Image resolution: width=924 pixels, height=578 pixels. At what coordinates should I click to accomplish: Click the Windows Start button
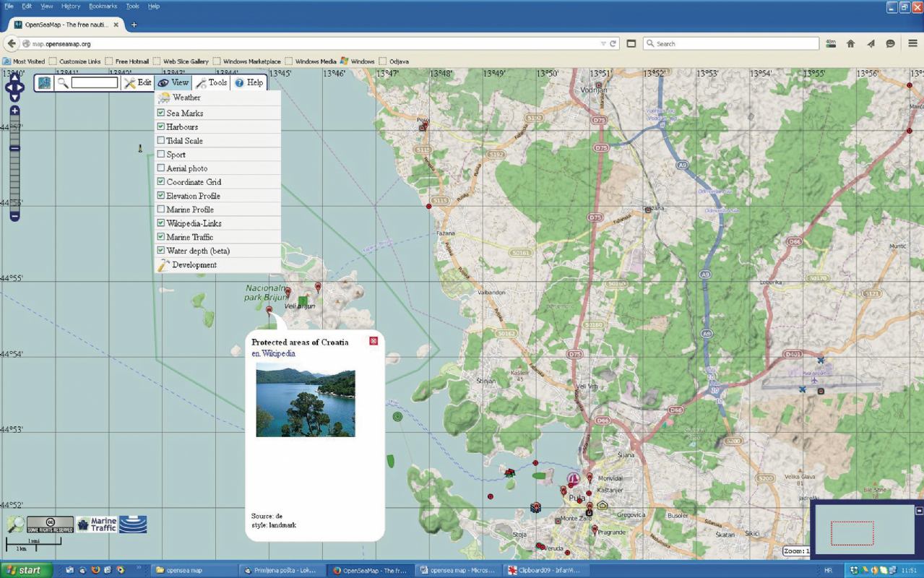(26, 570)
